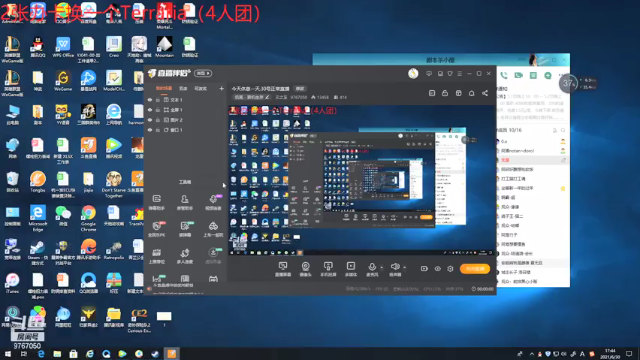Toggle lock on 全屏 1 source layer
The height and width of the screenshot is (360, 640).
[158, 110]
